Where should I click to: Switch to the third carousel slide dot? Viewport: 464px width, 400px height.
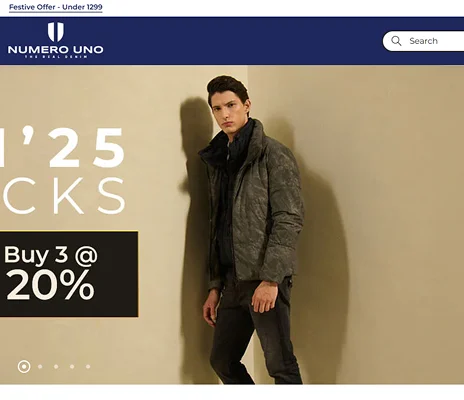(x=56, y=367)
